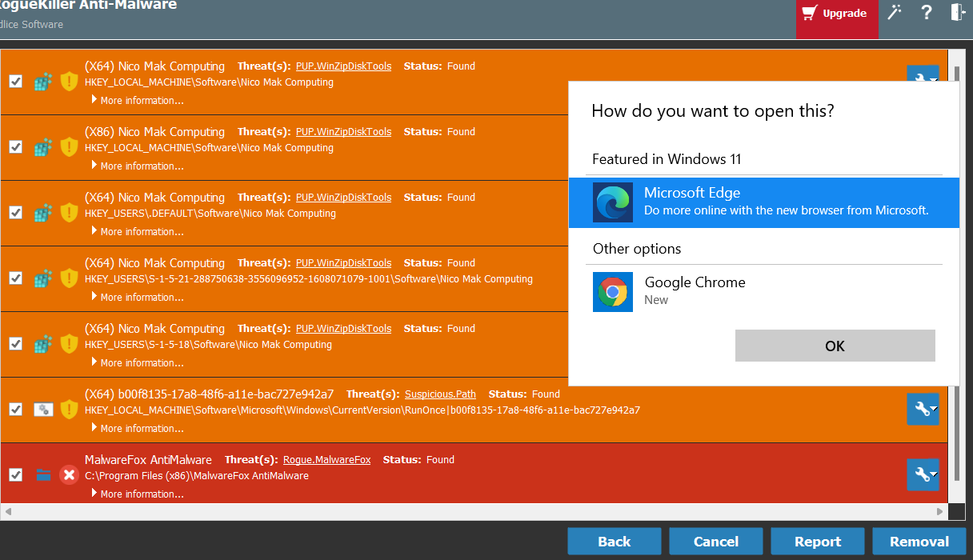Screen dimensions: 973x560
Task: Click the 'Other options' label in dialog
Action: (x=637, y=249)
